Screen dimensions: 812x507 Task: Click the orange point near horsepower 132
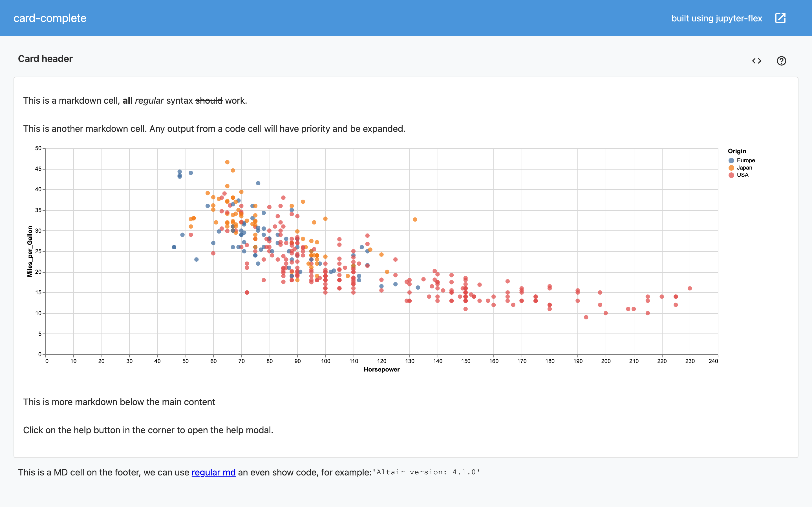click(x=415, y=219)
